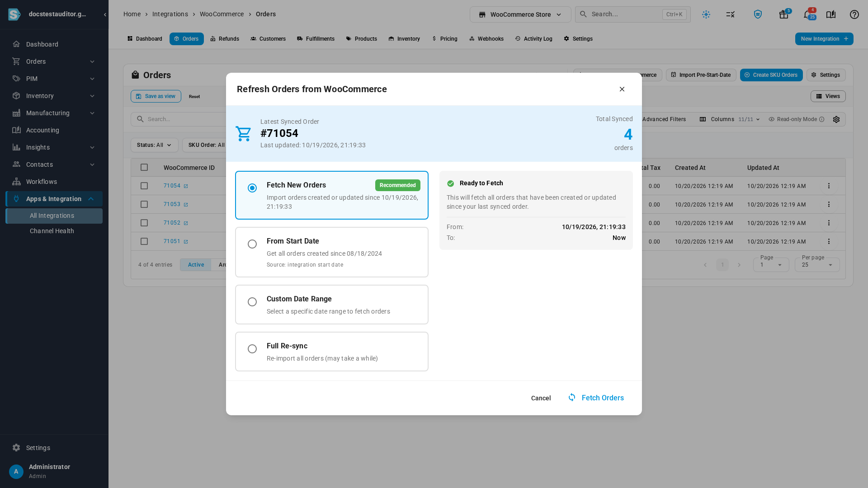Open the documentation book icon

tap(831, 14)
